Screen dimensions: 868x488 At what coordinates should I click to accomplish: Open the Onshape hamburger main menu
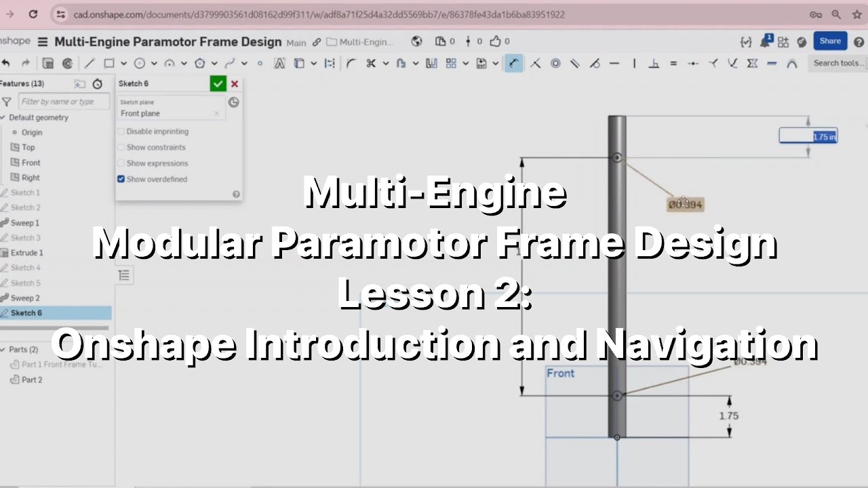click(43, 41)
